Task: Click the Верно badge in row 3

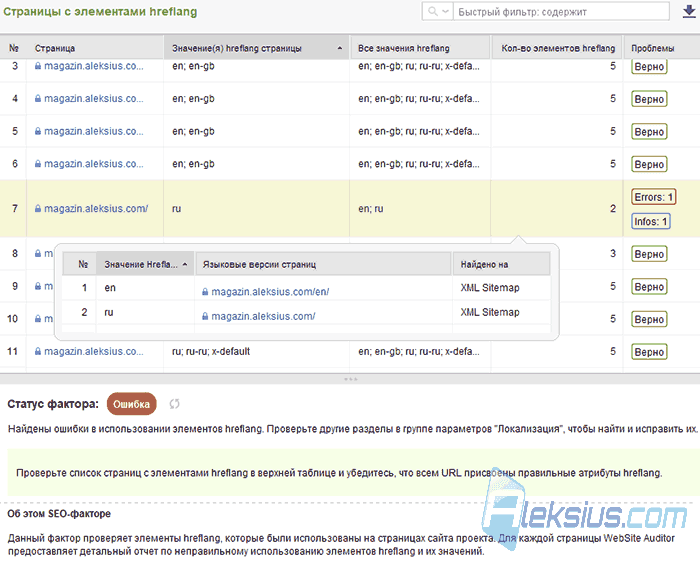Action: tap(649, 67)
